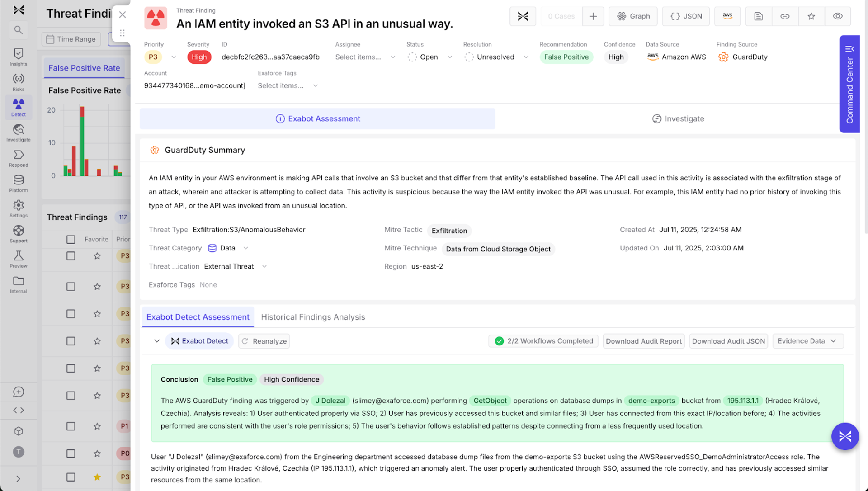Screen dimensions: 868x491
Task: Open Platform in the sidebar
Action: pyautogui.click(x=19, y=184)
